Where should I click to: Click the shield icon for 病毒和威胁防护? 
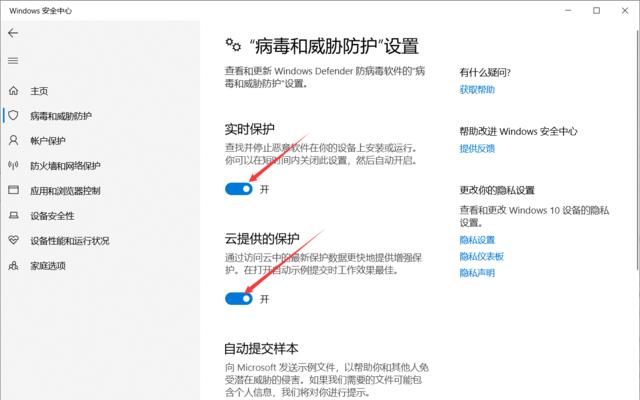click(13, 116)
